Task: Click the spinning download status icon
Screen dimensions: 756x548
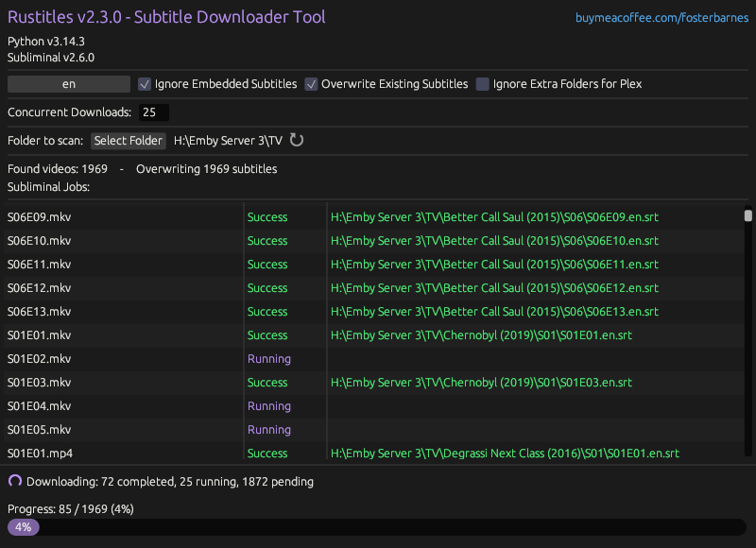Action: [13, 481]
